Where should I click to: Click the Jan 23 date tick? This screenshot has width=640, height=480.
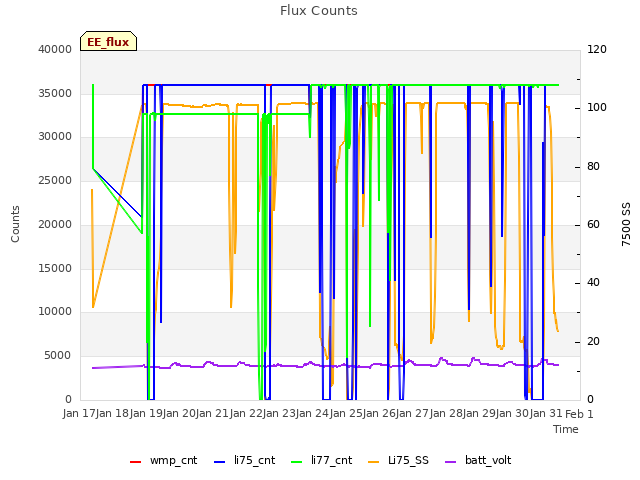[x=279, y=413]
